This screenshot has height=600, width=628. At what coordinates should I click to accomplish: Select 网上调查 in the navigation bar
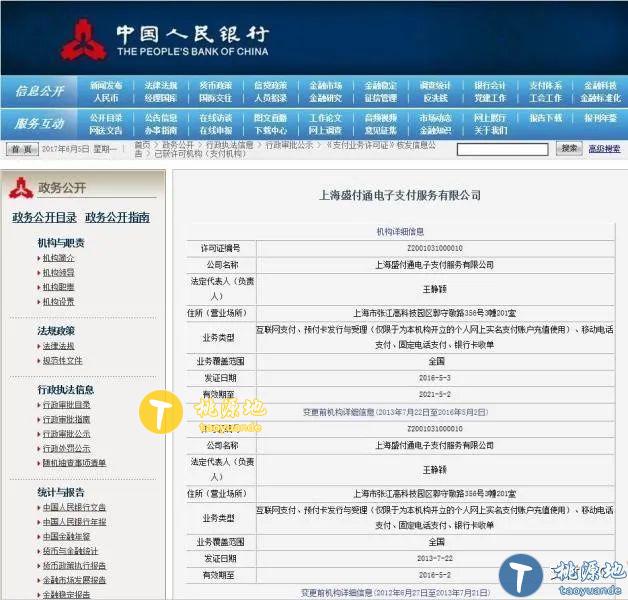coord(326,131)
